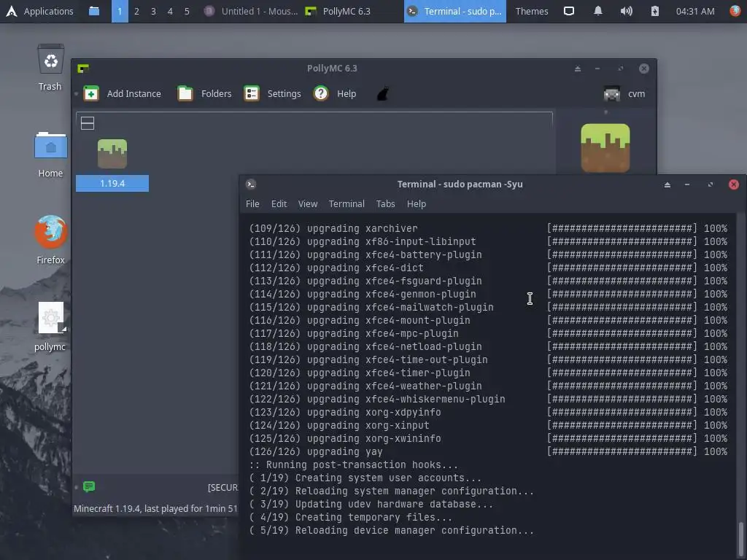Click the Terminal window shade arrow button
Image resolution: width=747 pixels, height=560 pixels.
pos(667,184)
